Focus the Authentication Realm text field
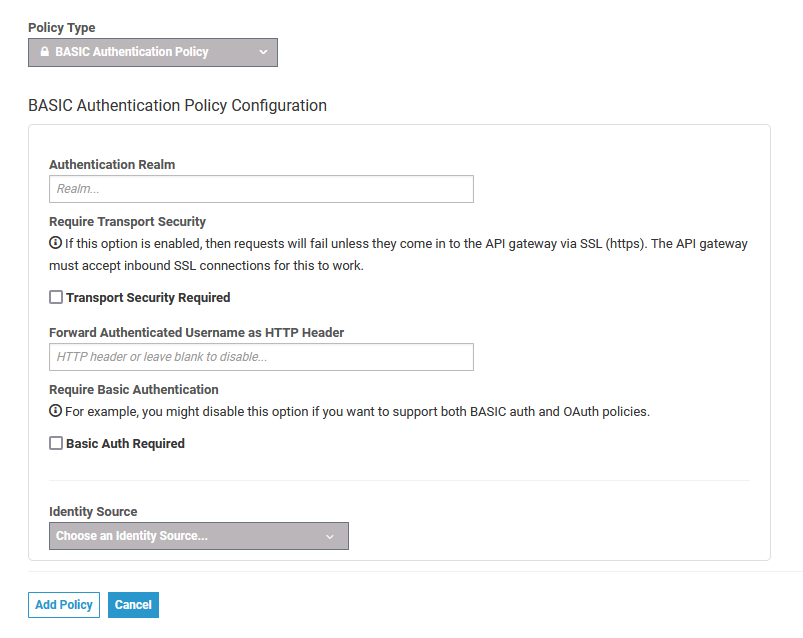 point(261,189)
